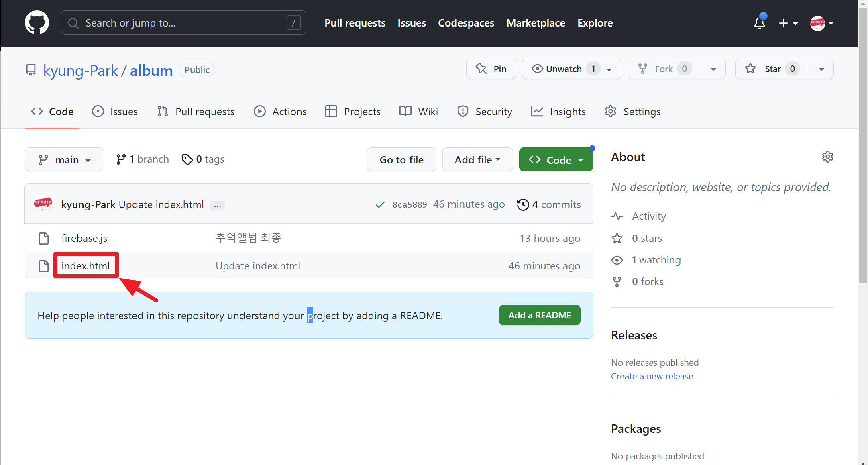This screenshot has width=868, height=465.
Task: Click the green check status icon
Action: [x=380, y=205]
